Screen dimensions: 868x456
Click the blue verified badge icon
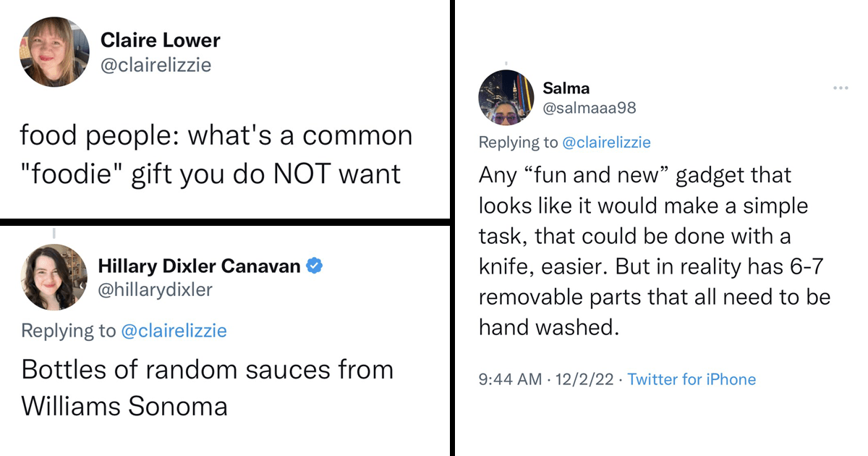tap(314, 266)
